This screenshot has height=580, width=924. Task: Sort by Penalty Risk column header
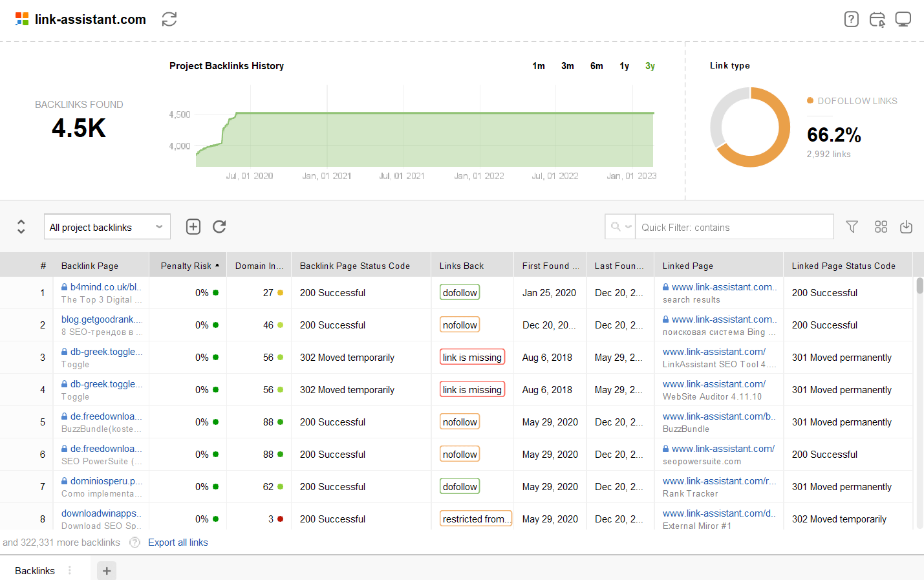188,266
